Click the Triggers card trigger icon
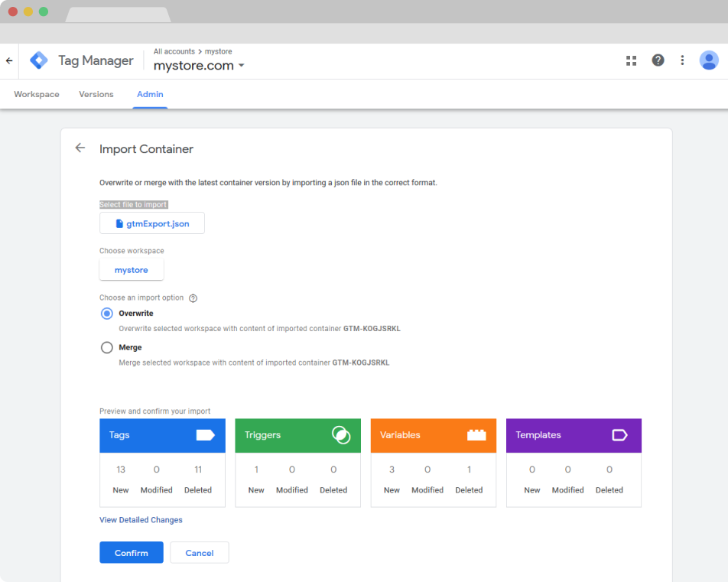 [x=340, y=434]
